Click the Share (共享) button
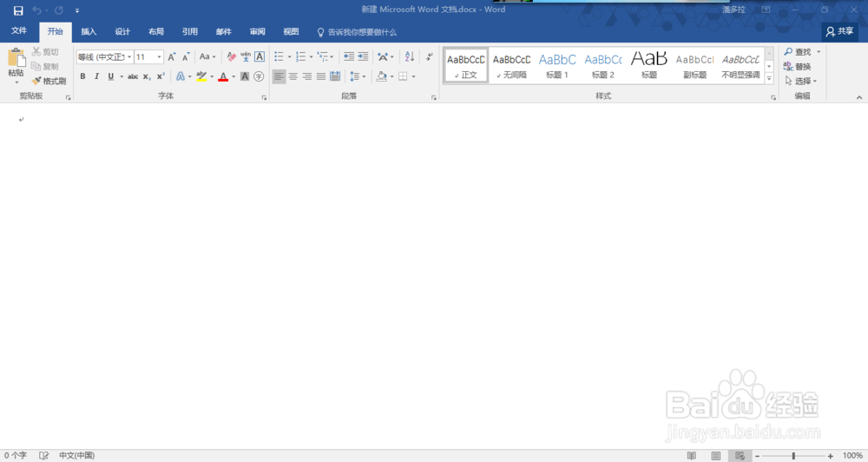 point(839,31)
